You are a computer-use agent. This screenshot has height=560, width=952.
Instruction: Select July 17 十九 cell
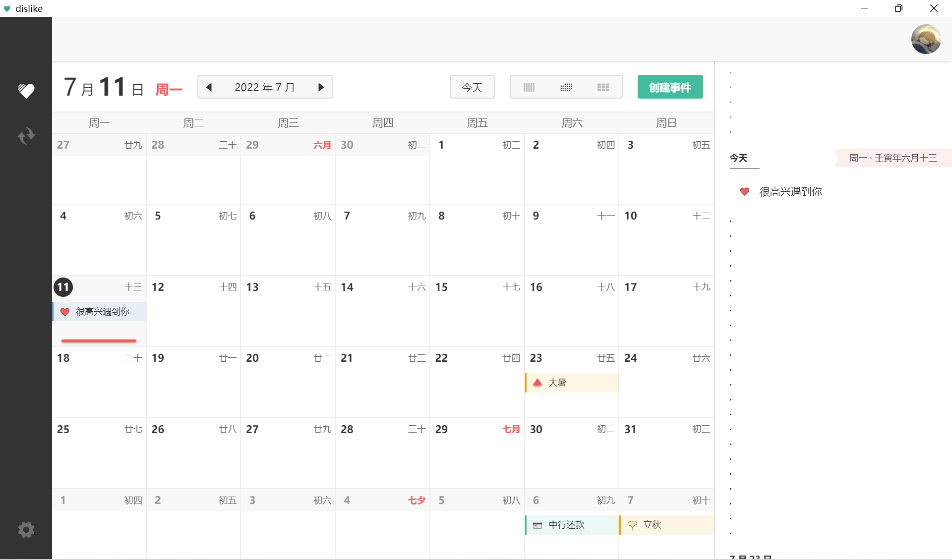(666, 311)
